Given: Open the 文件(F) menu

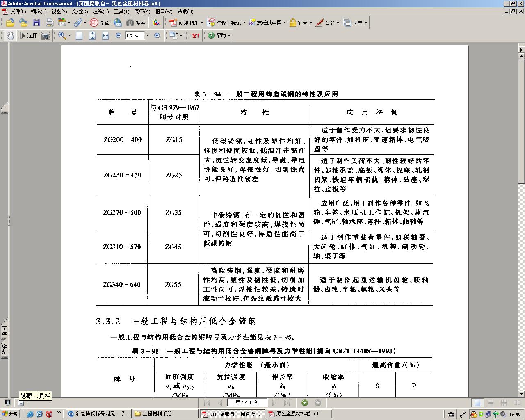Looking at the screenshot, I should click(x=18, y=11).
